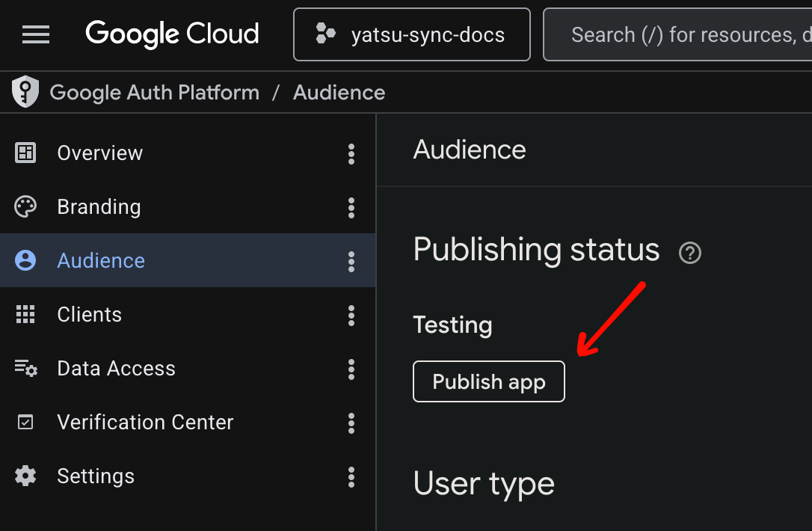Click the Google Cloud logo
The width and height of the screenshot is (812, 531).
[x=172, y=34]
